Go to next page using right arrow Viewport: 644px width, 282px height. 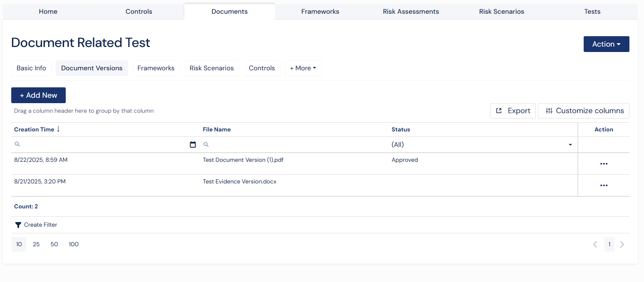[x=622, y=245]
